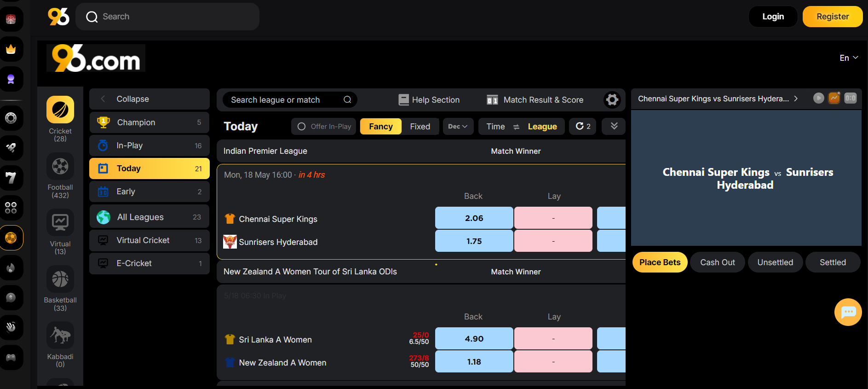Open Dec odds format dropdown
The image size is (868, 389).
point(458,127)
